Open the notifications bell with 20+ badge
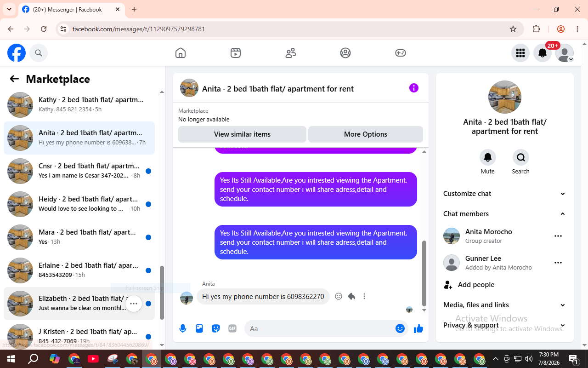Image resolution: width=588 pixels, height=368 pixels. coord(543,53)
